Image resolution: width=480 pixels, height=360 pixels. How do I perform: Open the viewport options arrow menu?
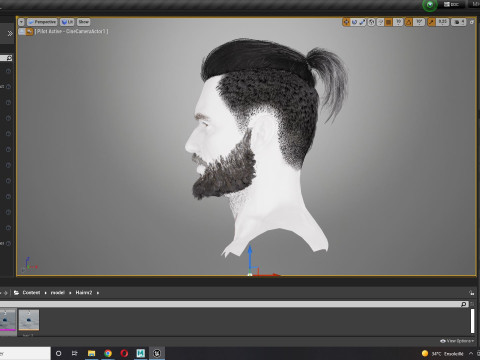pyautogui.click(x=21, y=22)
